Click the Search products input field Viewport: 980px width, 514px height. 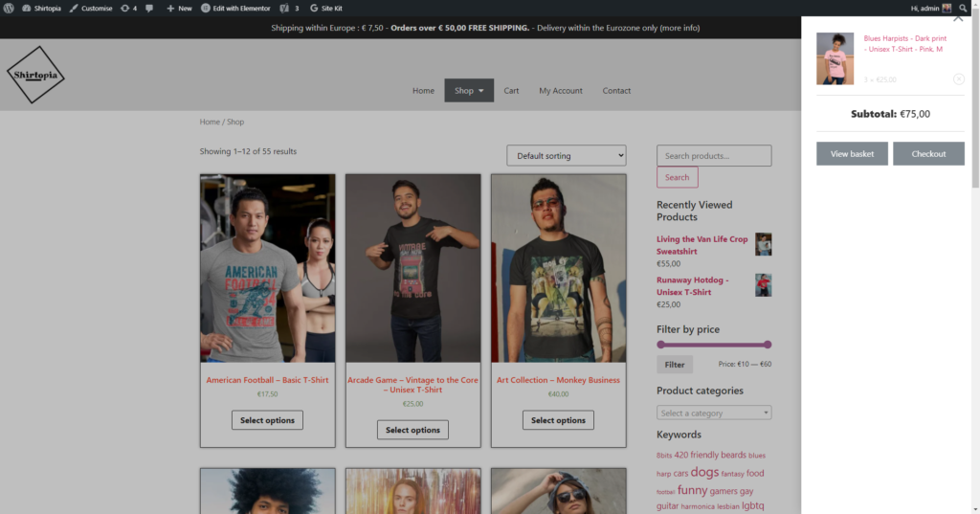click(714, 156)
